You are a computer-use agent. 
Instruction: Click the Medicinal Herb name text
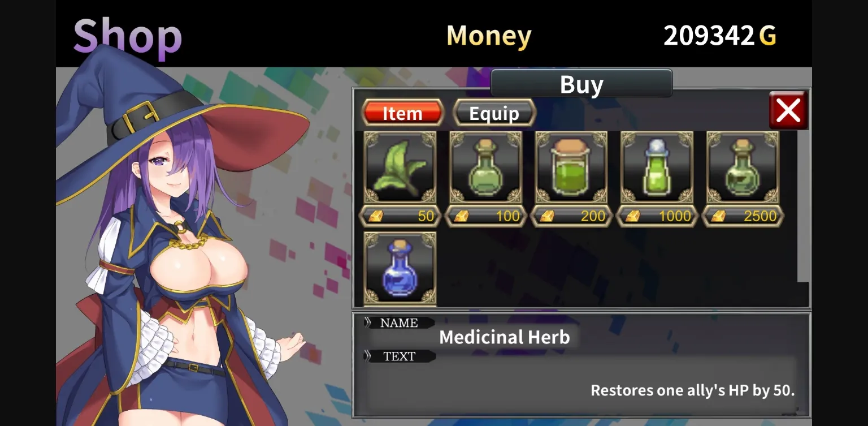(x=504, y=338)
